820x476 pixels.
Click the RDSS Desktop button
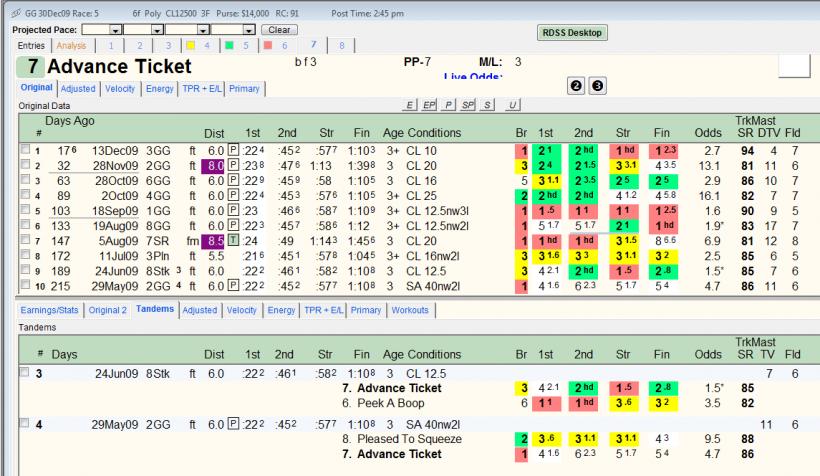click(x=572, y=32)
